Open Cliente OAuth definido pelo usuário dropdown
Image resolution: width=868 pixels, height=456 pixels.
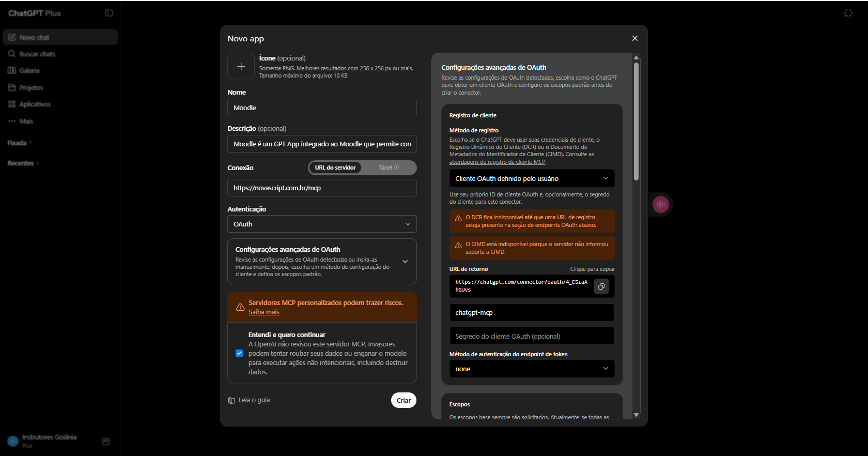click(532, 178)
